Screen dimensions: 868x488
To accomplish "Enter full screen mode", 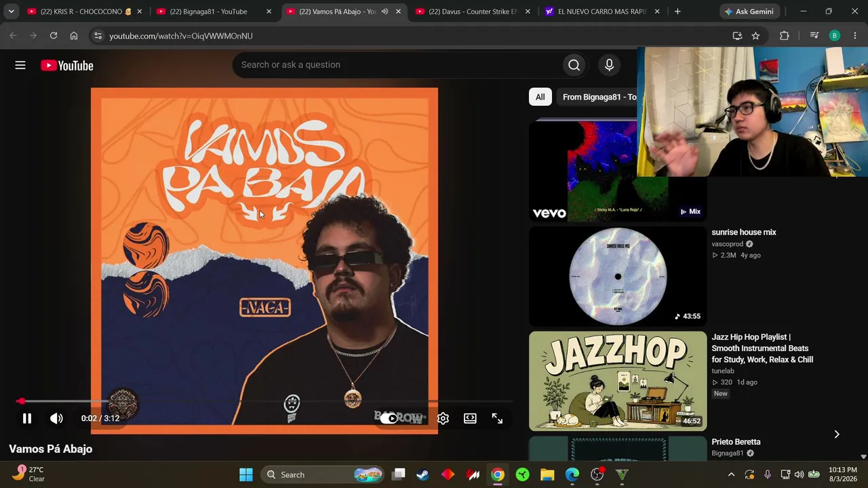I will pyautogui.click(x=497, y=418).
